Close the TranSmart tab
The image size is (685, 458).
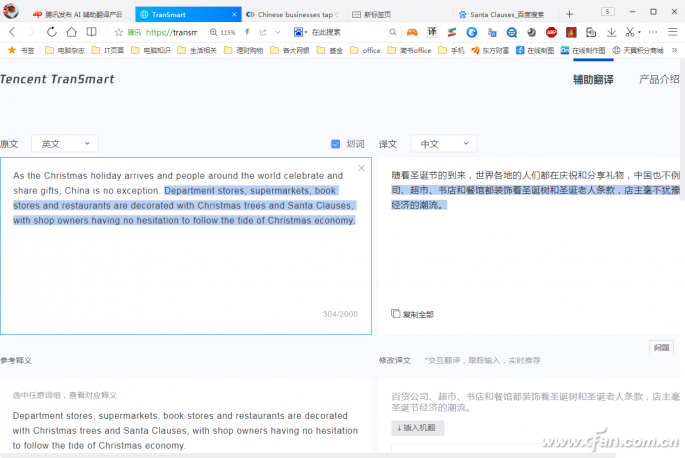(x=234, y=14)
